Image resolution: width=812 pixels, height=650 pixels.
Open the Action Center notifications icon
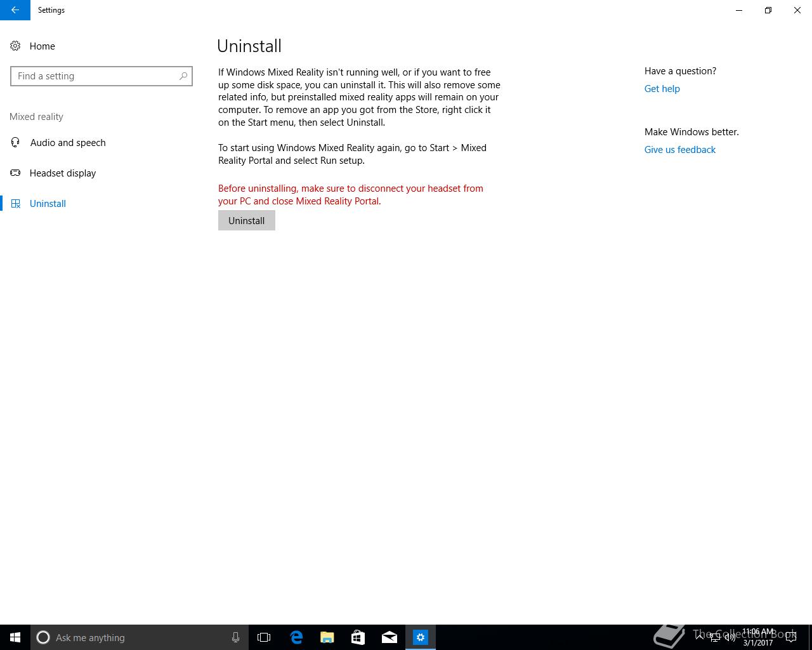(x=791, y=637)
